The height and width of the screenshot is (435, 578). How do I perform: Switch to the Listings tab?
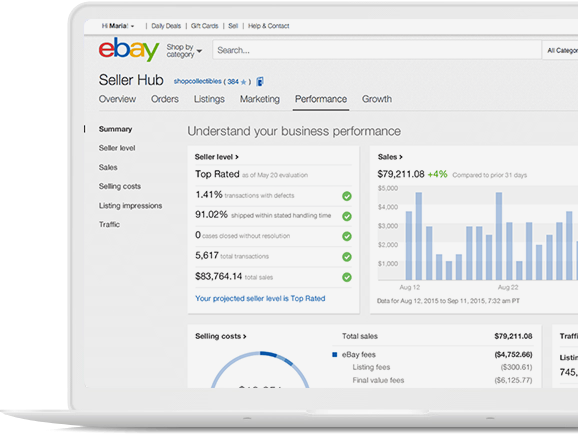(x=209, y=99)
